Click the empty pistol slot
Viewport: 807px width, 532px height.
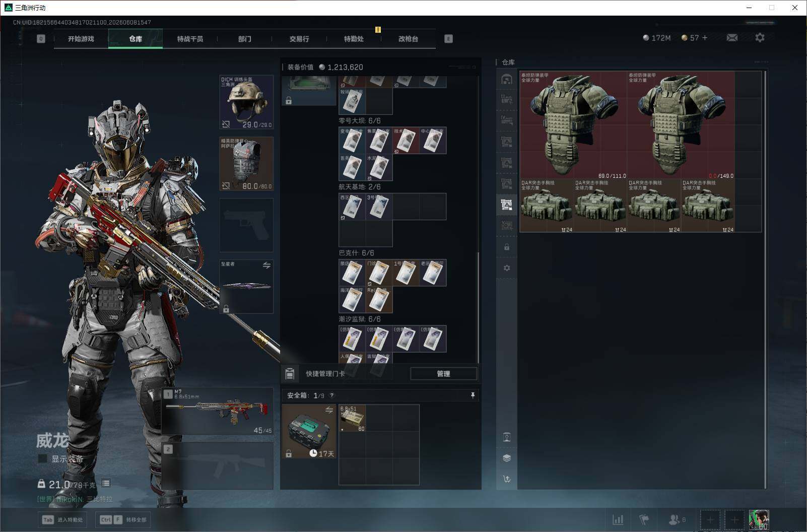246,225
